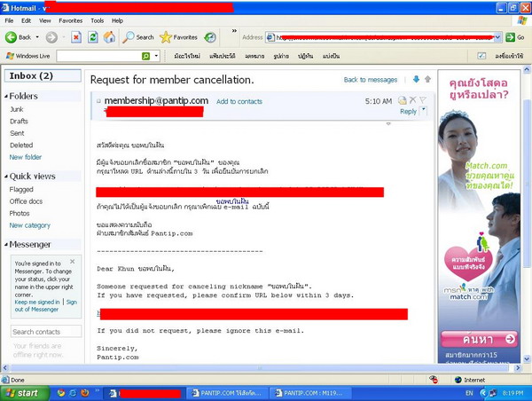Click the Windows Live toolbar checkmark icon
The height and width of the screenshot is (401, 532).
coord(481,56)
